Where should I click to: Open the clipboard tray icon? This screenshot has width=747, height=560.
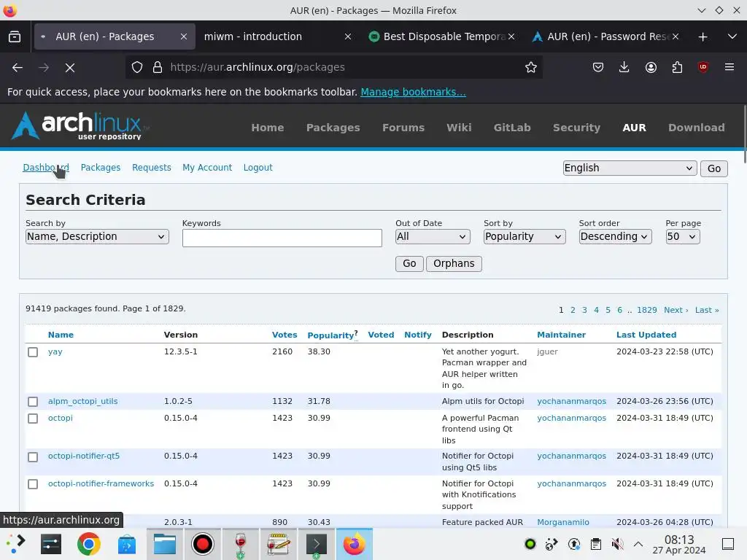595,544
